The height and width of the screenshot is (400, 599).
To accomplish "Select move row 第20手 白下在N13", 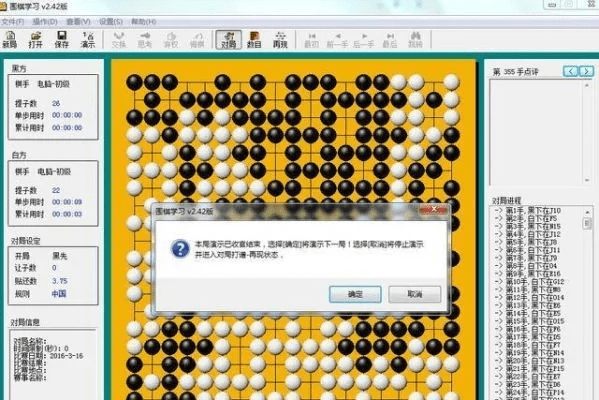I will click(x=529, y=361).
